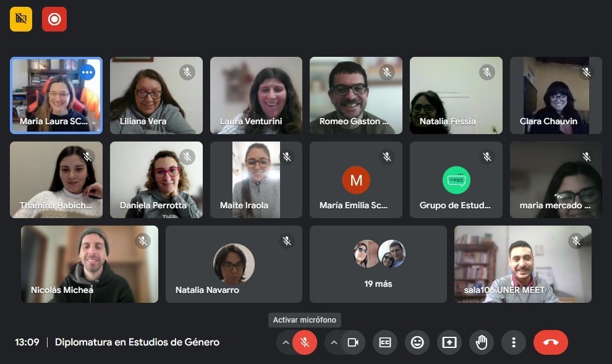Raise your hand in the meeting
The height and width of the screenshot is (364, 612).
pyautogui.click(x=482, y=342)
